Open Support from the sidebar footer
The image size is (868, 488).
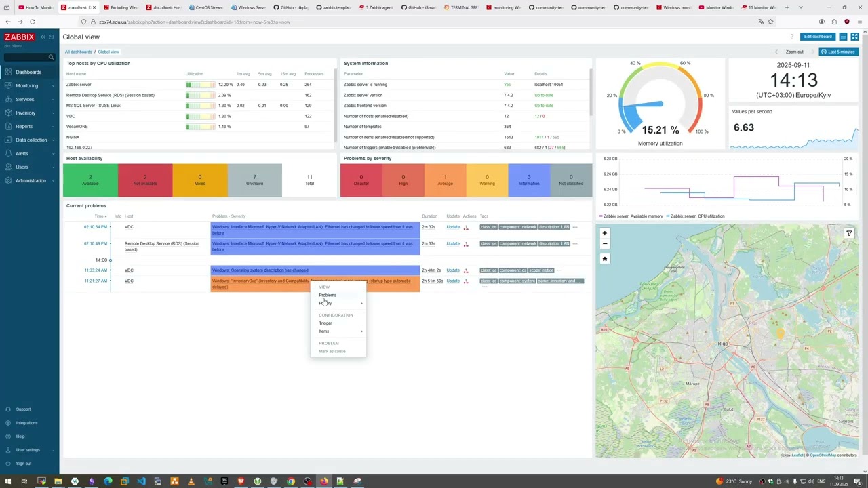point(23,409)
